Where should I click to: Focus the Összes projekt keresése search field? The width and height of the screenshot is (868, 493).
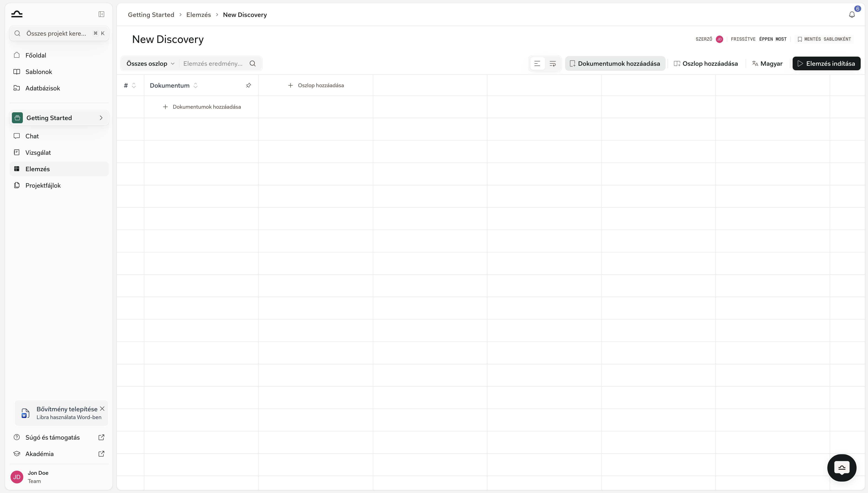59,33
